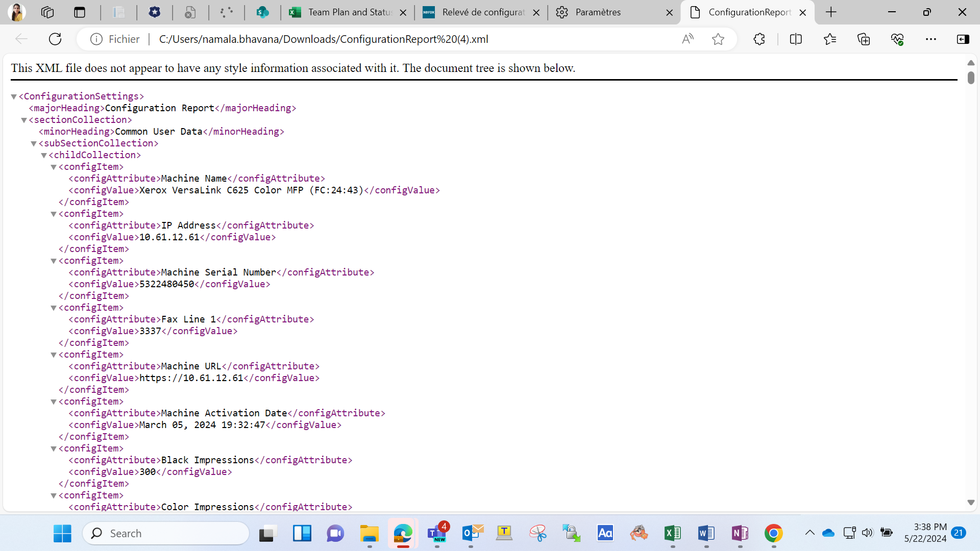The width and height of the screenshot is (980, 551).
Task: Open Excel from the Windows taskbar
Action: click(673, 534)
